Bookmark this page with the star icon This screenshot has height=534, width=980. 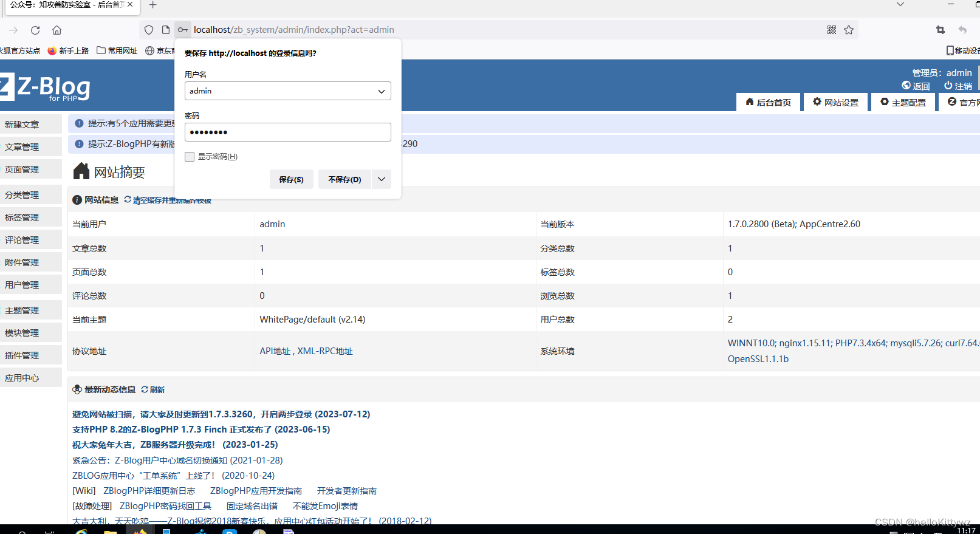pyautogui.click(x=849, y=30)
